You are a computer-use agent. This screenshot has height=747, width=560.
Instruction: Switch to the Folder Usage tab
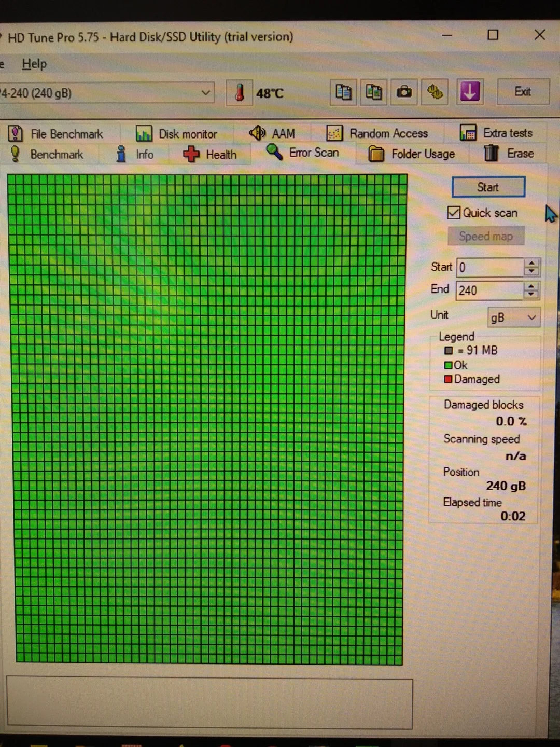pos(412,154)
